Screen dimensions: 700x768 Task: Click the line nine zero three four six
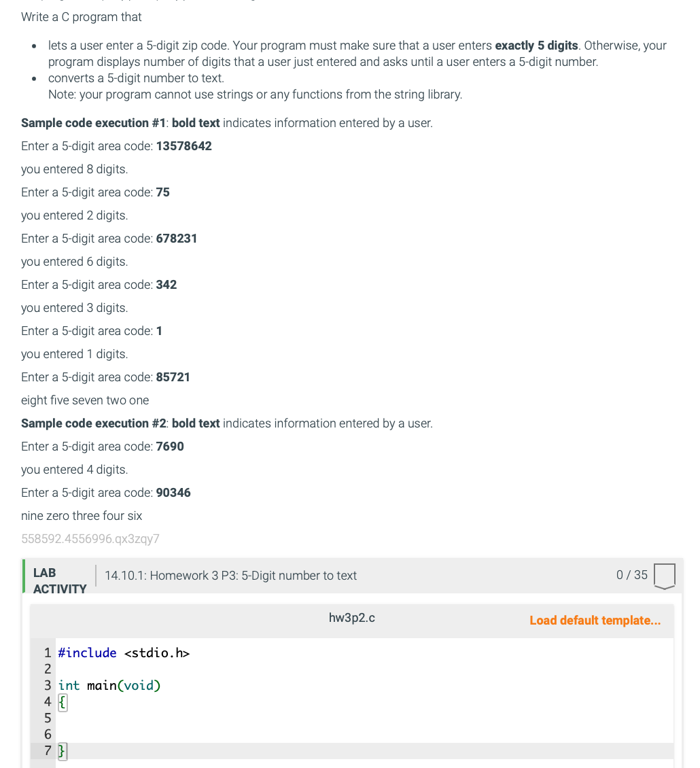point(82,515)
